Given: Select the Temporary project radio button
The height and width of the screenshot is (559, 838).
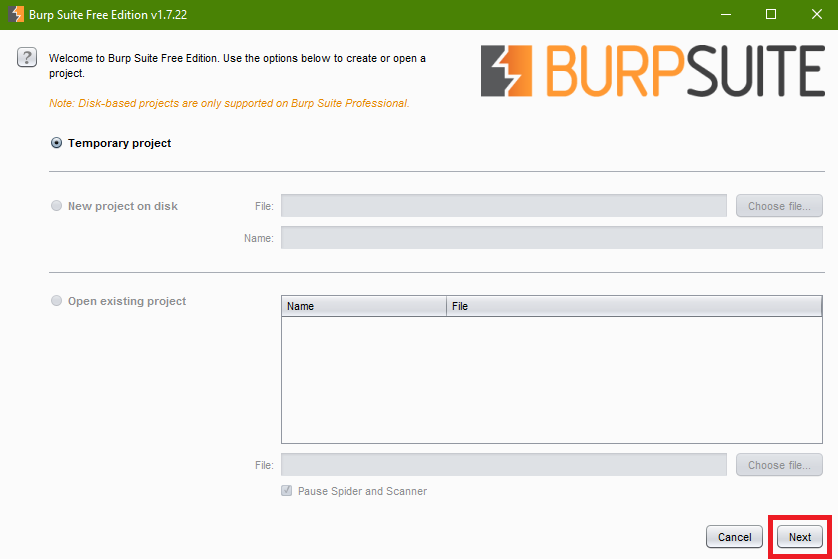Looking at the screenshot, I should [56, 143].
